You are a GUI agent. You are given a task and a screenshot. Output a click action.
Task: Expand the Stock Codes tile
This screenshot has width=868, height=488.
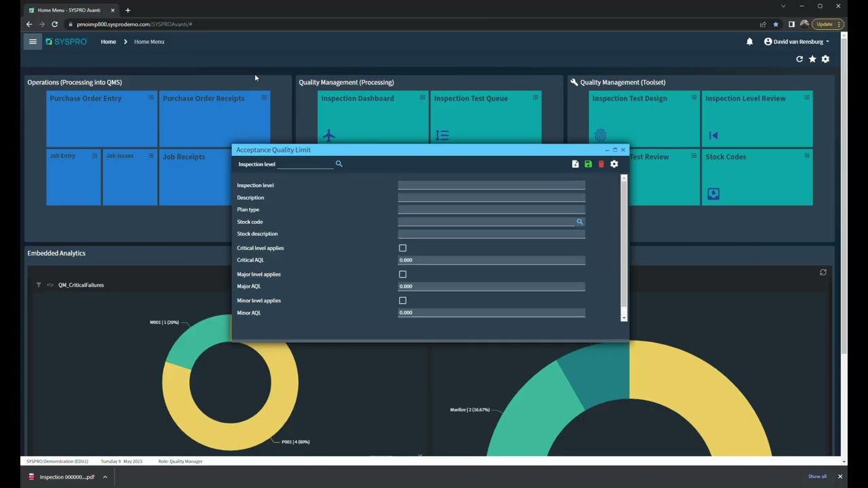pos(807,156)
